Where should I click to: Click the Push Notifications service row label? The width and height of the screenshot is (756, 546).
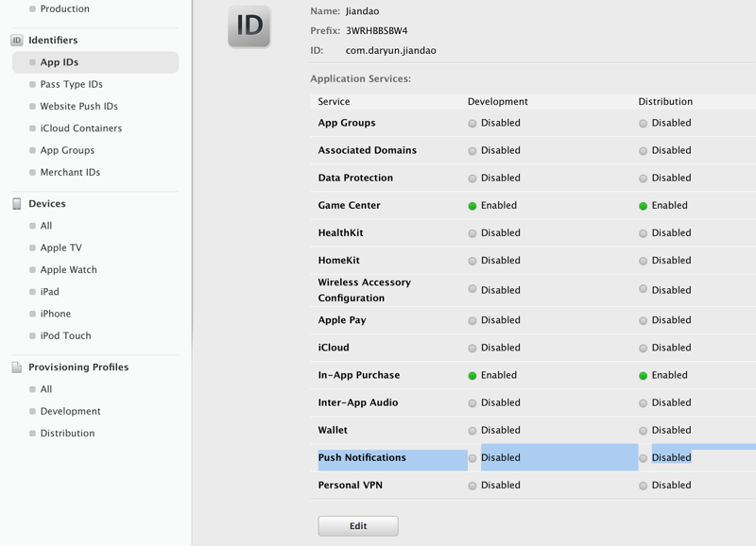[362, 458]
